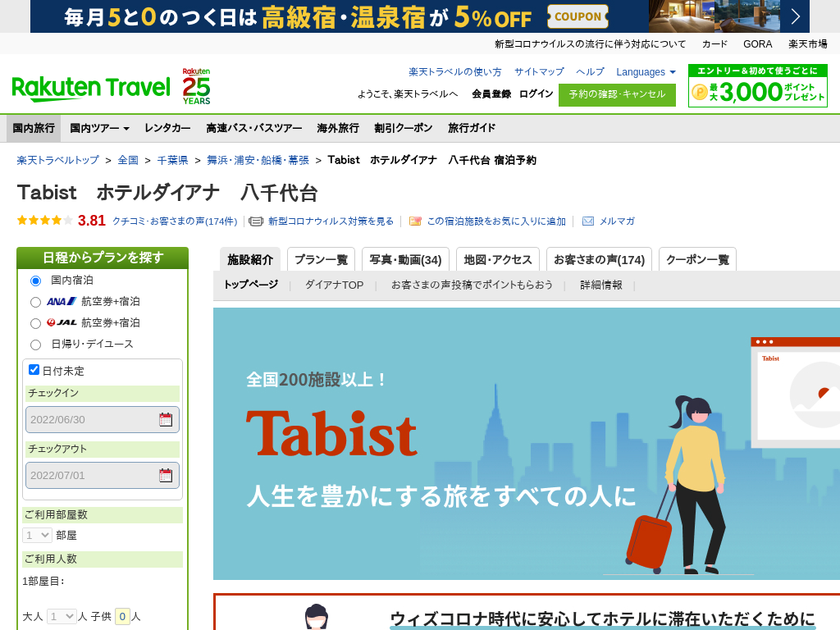The width and height of the screenshot is (840, 630).
Task: Open お客さまの声投稿でポイントもらおう sub-tab
Action: point(472,285)
